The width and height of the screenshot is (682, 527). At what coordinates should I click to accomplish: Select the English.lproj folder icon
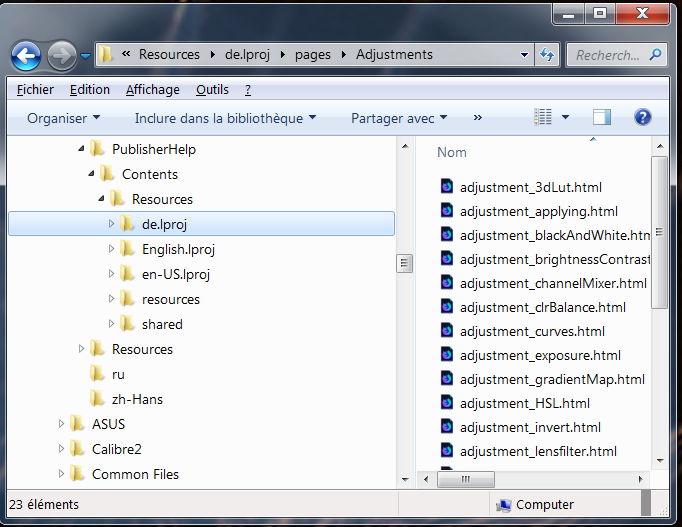127,249
